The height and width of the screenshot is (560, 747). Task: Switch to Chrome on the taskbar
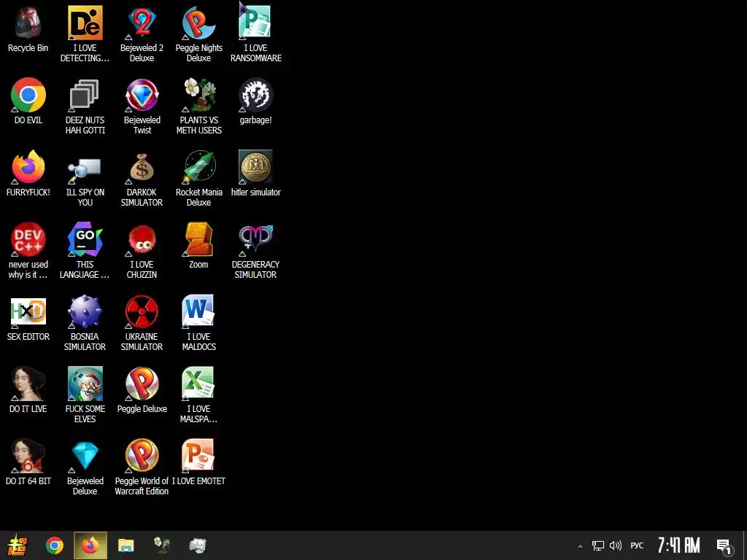tap(54, 545)
